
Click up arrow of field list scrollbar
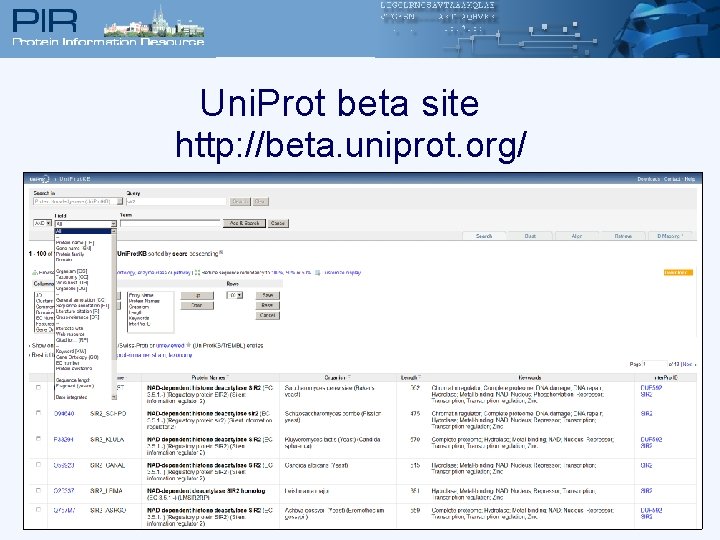point(114,231)
